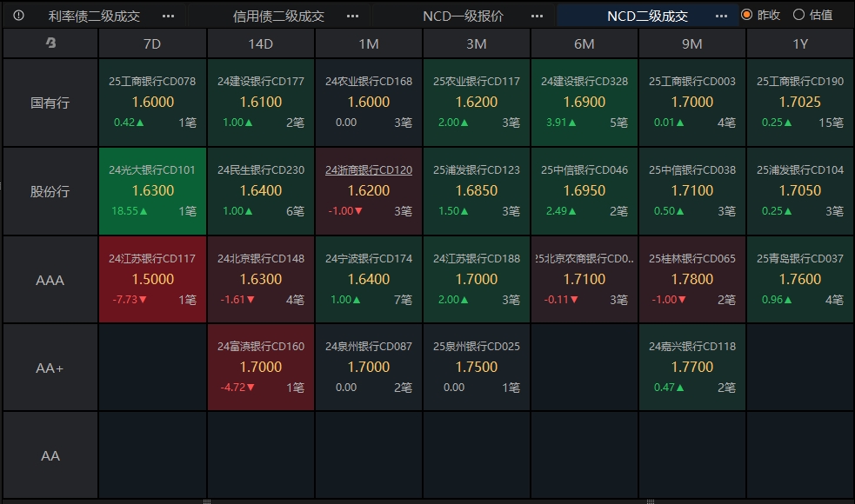Click the 24嘉兴银行CD118 cell
The height and width of the screenshot is (504, 855).
(692, 368)
